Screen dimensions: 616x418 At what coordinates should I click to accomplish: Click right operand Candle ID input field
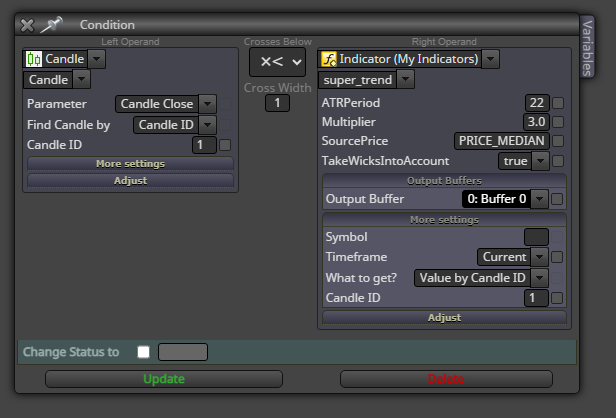[536, 298]
